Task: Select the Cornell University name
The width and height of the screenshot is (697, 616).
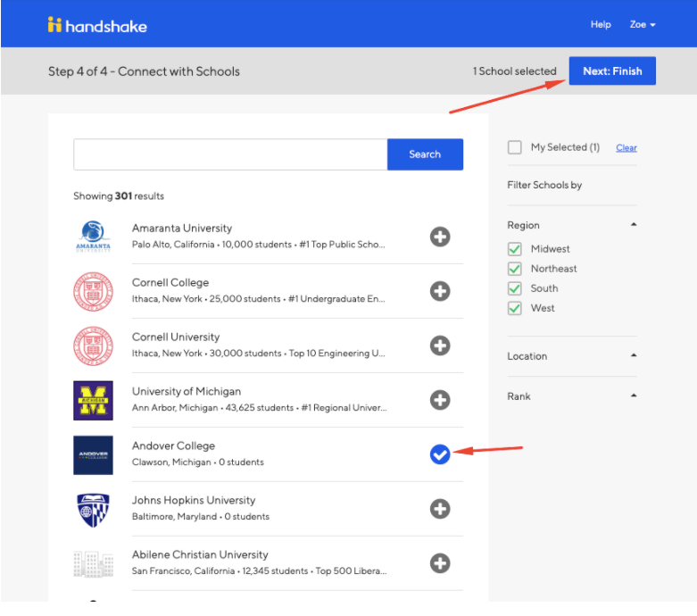Action: 176,337
